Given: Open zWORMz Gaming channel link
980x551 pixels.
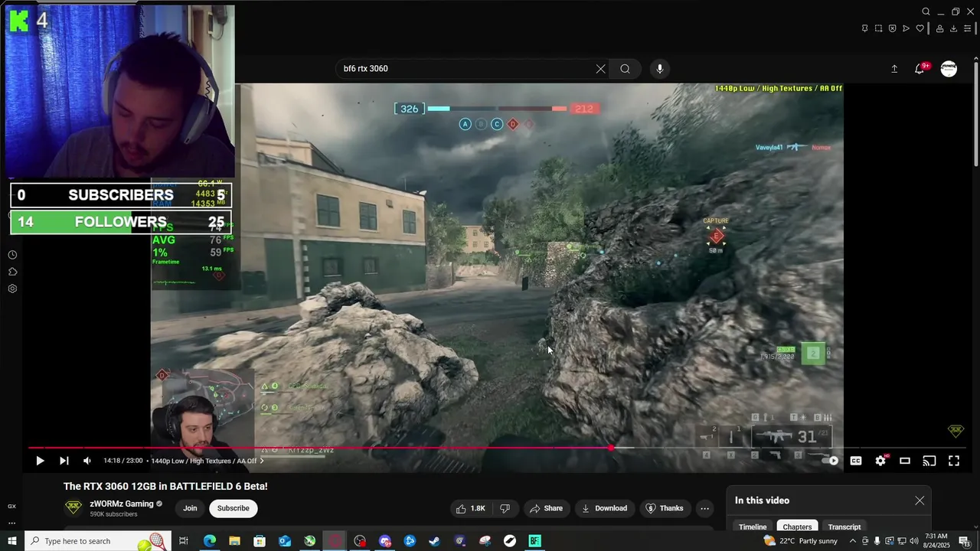Looking at the screenshot, I should 122,504.
